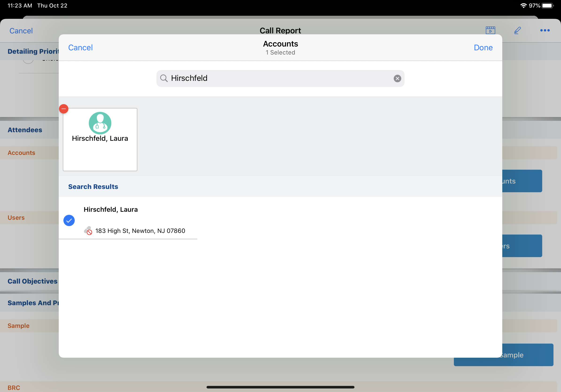
Task: Open the media presentation icon
Action: click(490, 31)
